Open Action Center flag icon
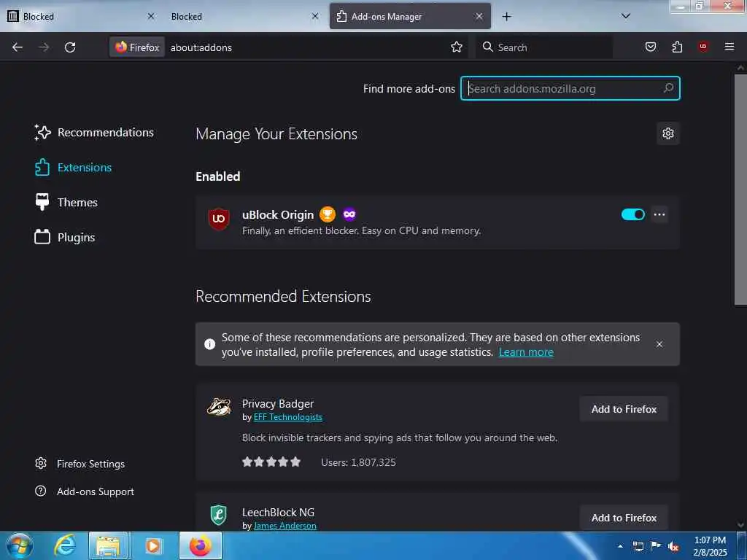Screen dimensions: 747x560 pos(656,546)
